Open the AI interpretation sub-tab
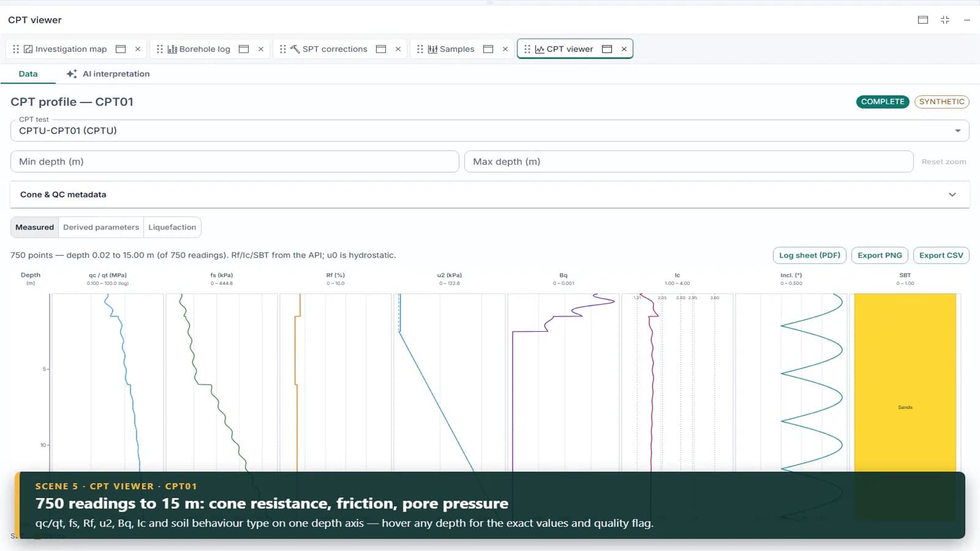 (x=108, y=73)
